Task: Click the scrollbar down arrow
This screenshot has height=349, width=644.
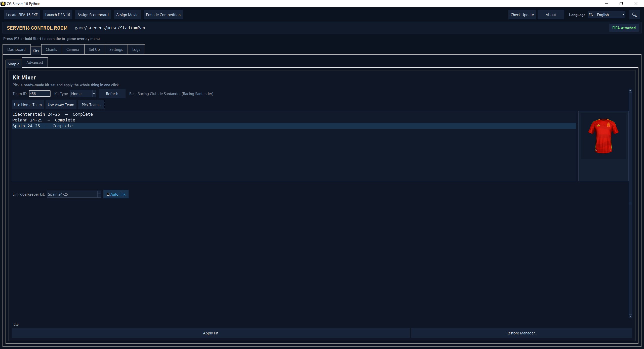Action: pyautogui.click(x=630, y=316)
